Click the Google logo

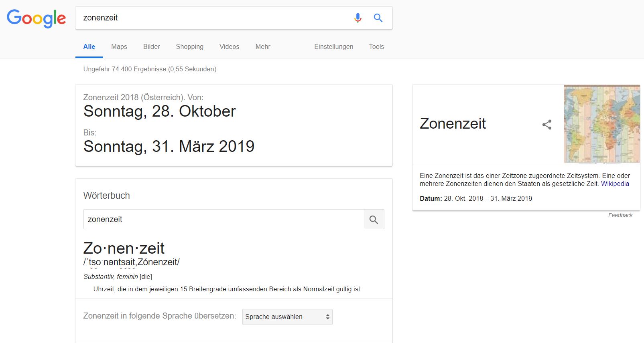[x=36, y=18]
